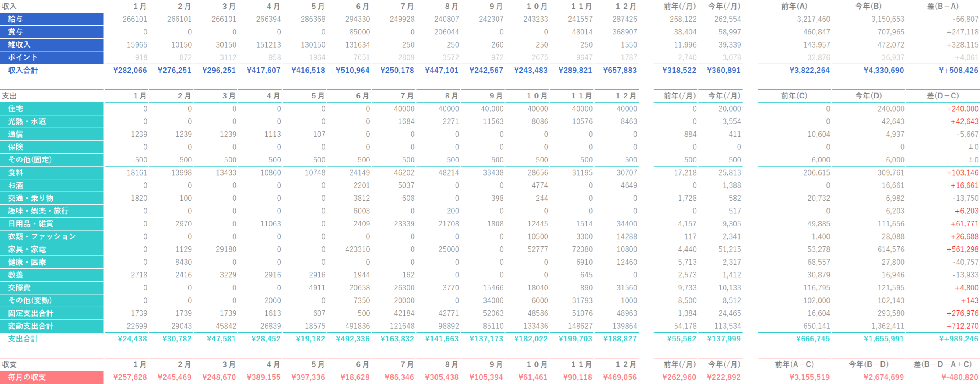980x384 pixels.
Task: Select the 雑収入 category label
Action: coord(52,45)
